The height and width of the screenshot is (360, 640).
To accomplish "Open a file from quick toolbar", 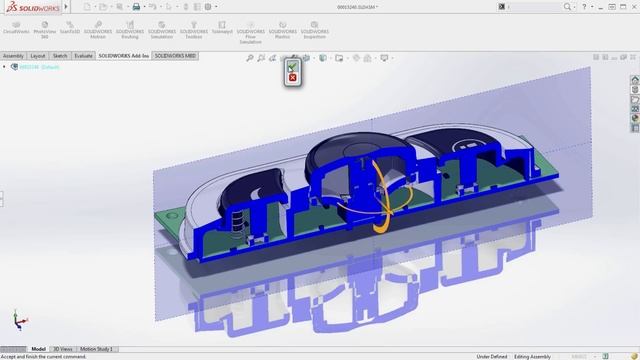I will tap(103, 7).
